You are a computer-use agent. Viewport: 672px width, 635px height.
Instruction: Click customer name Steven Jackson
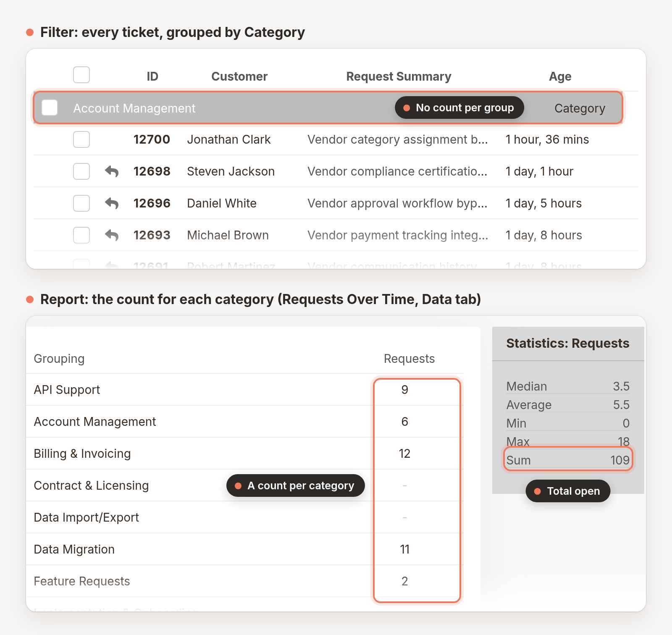coord(231,171)
